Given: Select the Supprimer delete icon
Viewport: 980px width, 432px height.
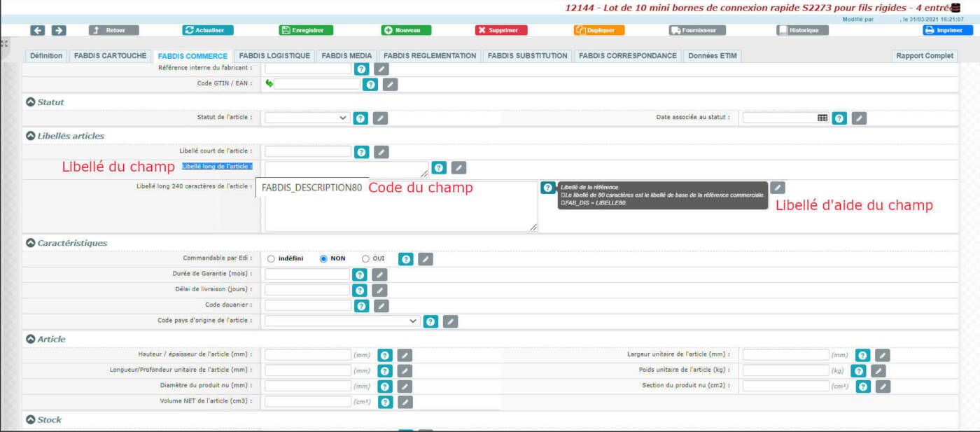Looking at the screenshot, I should click(x=482, y=29).
